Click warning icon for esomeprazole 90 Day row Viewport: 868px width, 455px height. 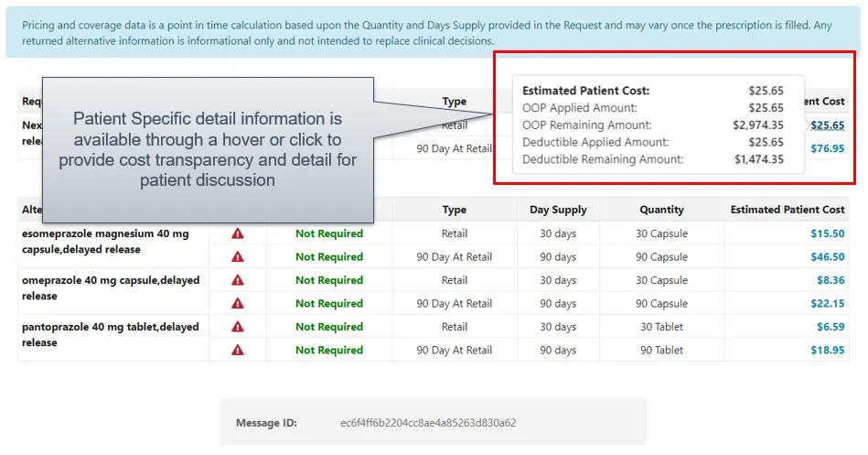(238, 256)
